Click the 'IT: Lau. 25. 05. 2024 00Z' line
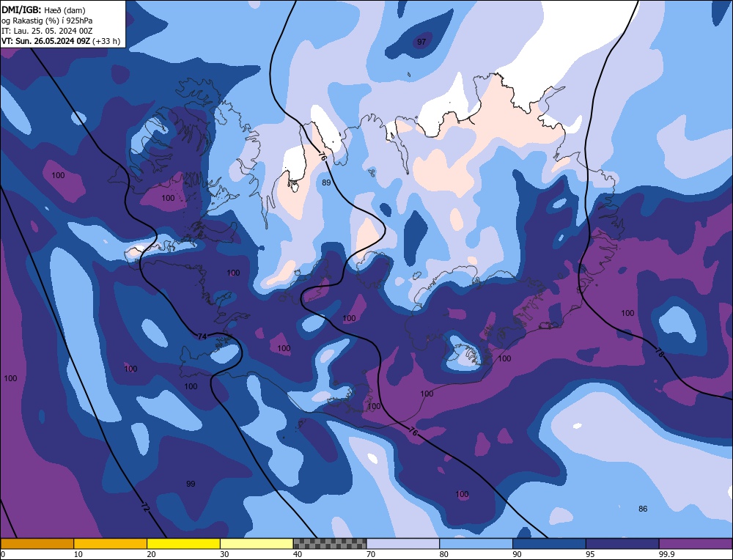733x560 pixels. 47,31
